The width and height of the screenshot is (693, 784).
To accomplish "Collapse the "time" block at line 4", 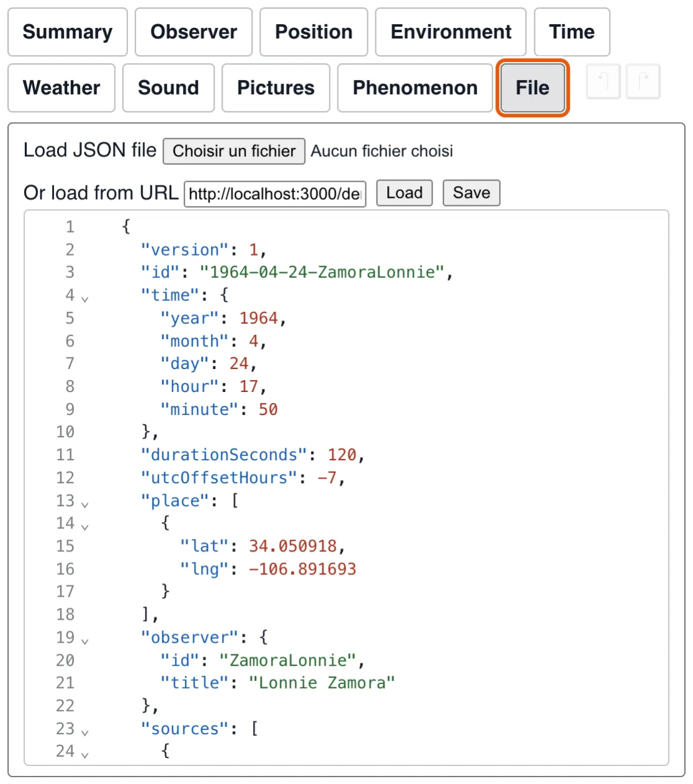I will (85, 298).
